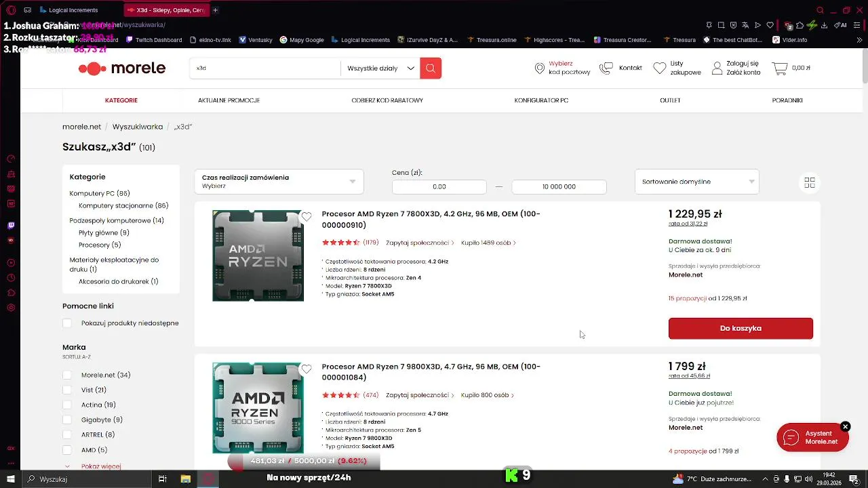
Task: Click the translate page icon in toolbar
Action: (745, 25)
